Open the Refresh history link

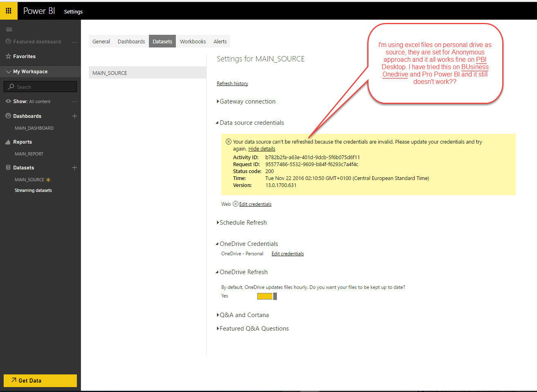232,83
